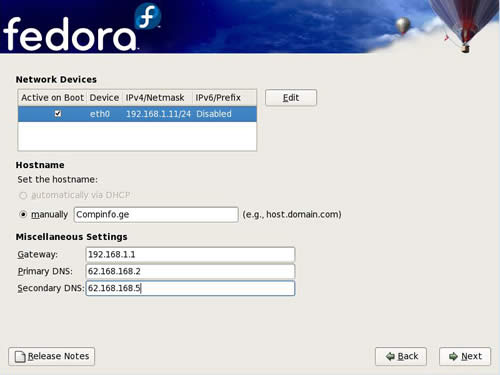
Task: Click the Edit button for network devices
Action: point(291,98)
